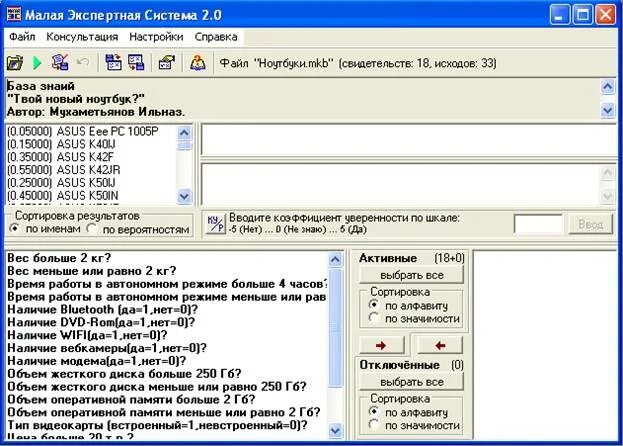This screenshot has height=446, width=623.
Task: Move evidence to active with left red arrow
Action: (440, 346)
